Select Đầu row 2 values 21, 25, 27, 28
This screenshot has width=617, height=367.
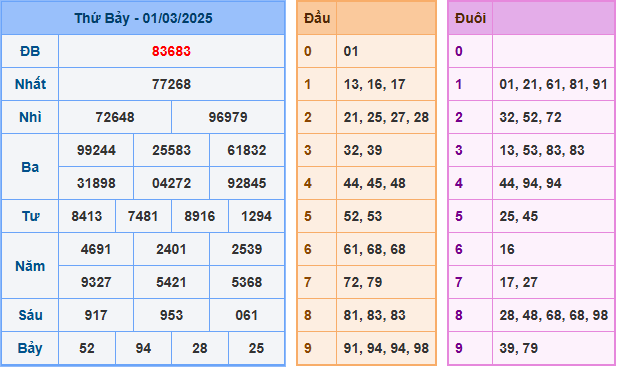coord(386,117)
